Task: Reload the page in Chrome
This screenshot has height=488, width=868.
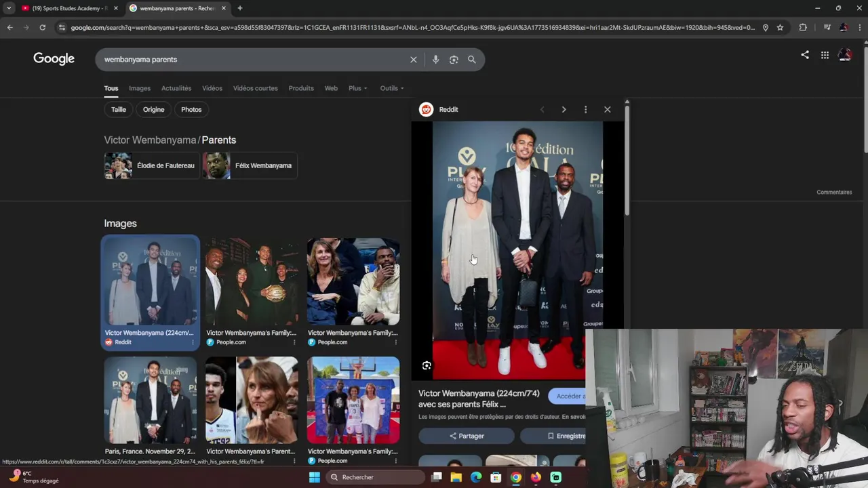Action: pos(42,27)
